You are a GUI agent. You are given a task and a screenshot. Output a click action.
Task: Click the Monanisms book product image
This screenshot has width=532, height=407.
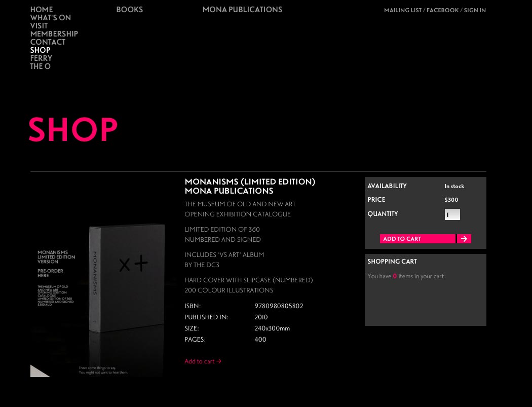[x=97, y=277]
